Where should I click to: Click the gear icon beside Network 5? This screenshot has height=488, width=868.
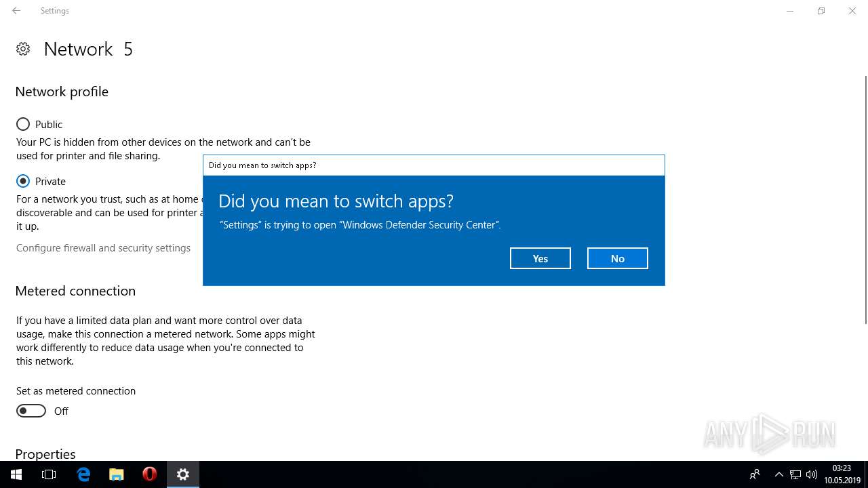tap(23, 49)
